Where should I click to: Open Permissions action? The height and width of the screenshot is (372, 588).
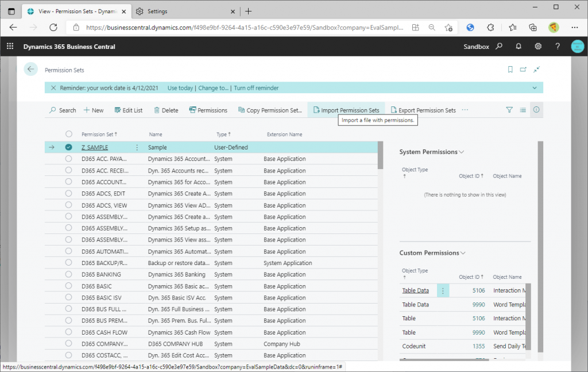pyautogui.click(x=208, y=110)
